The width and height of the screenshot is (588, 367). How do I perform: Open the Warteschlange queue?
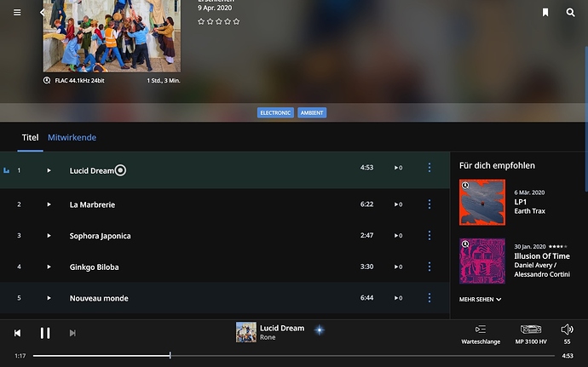481,334
